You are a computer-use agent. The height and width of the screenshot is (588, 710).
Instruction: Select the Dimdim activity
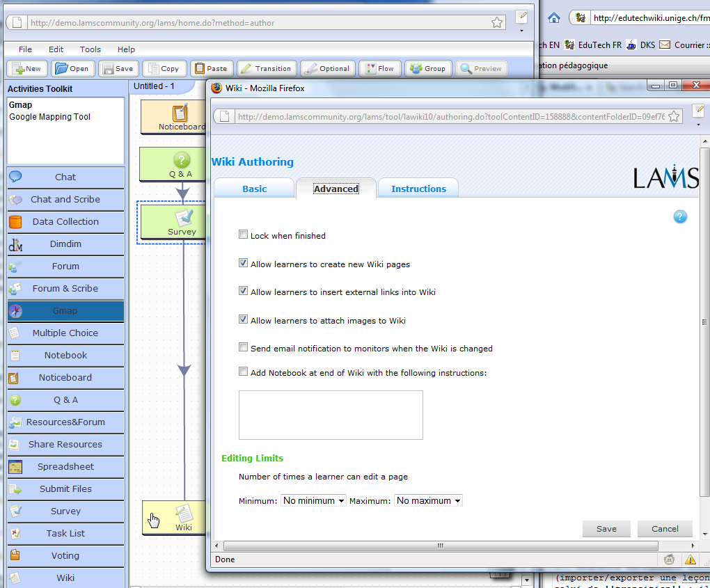pos(65,244)
